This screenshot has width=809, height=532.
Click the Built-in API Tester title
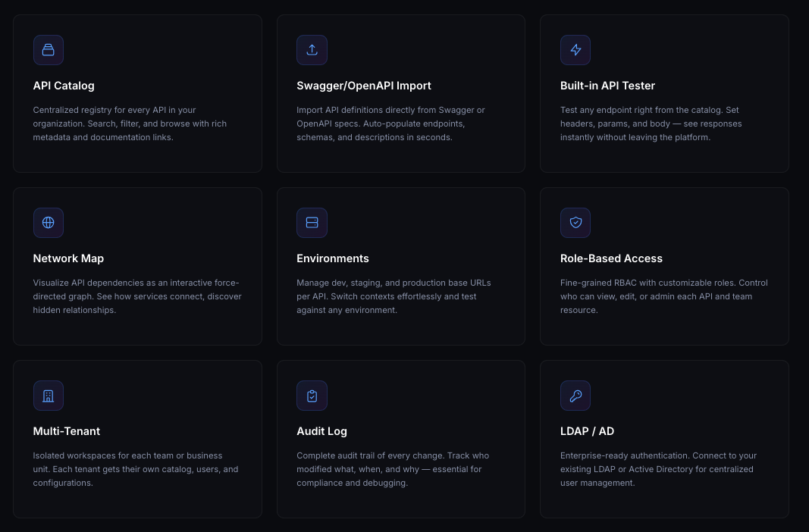click(x=607, y=86)
